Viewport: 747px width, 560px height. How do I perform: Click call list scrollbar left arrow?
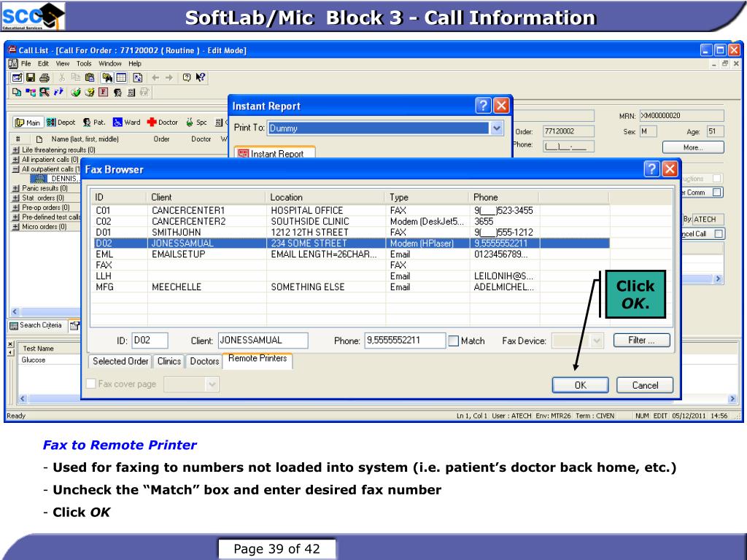(15, 312)
